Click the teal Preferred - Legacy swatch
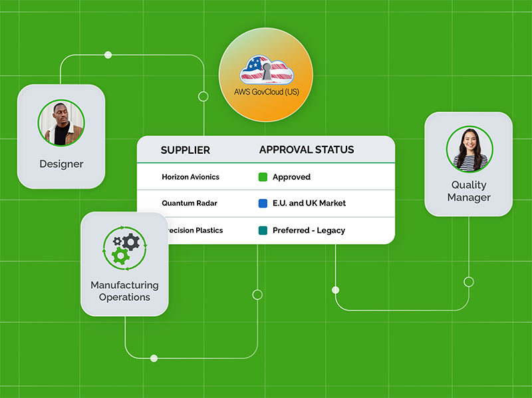The image size is (532, 398). point(263,230)
